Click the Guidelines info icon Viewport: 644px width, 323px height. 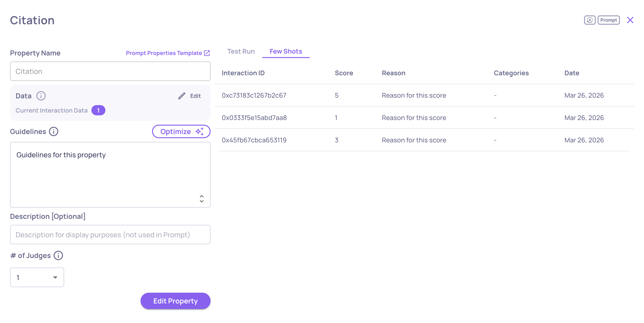click(x=53, y=131)
